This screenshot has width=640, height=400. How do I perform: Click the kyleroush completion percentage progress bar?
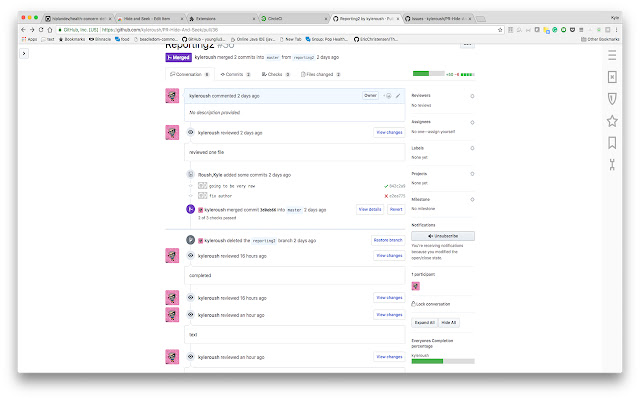(x=443, y=361)
